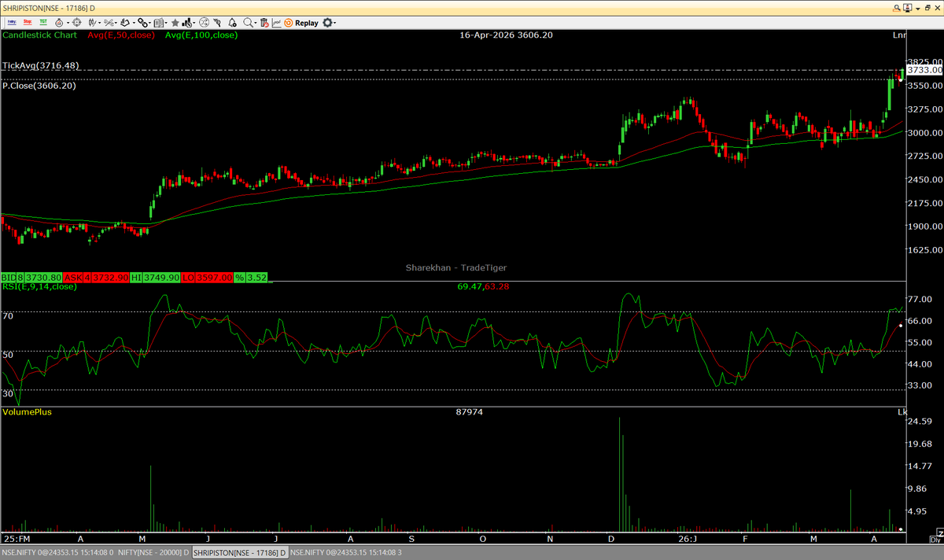Open dropdown arrow beside zoom magnifier
Viewport: 944px width, 560px height.
tap(256, 24)
